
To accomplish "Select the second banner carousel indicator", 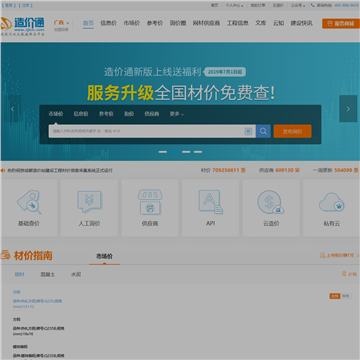I will pyautogui.click(x=174, y=152).
